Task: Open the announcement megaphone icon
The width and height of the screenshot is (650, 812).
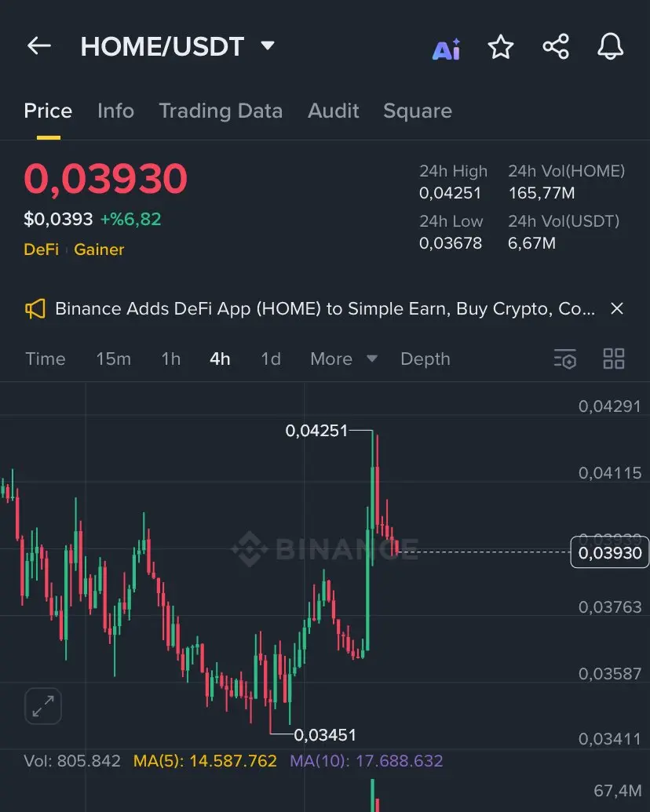Action: tap(35, 309)
